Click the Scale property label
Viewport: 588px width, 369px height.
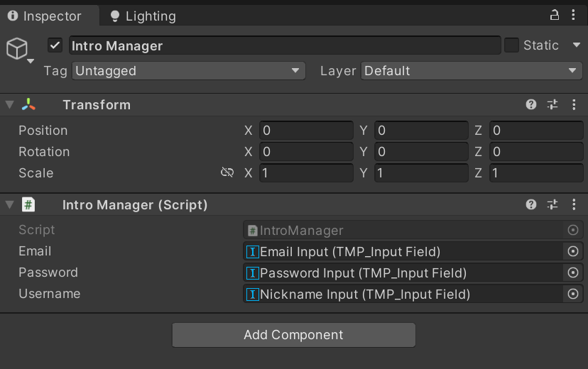click(x=36, y=172)
